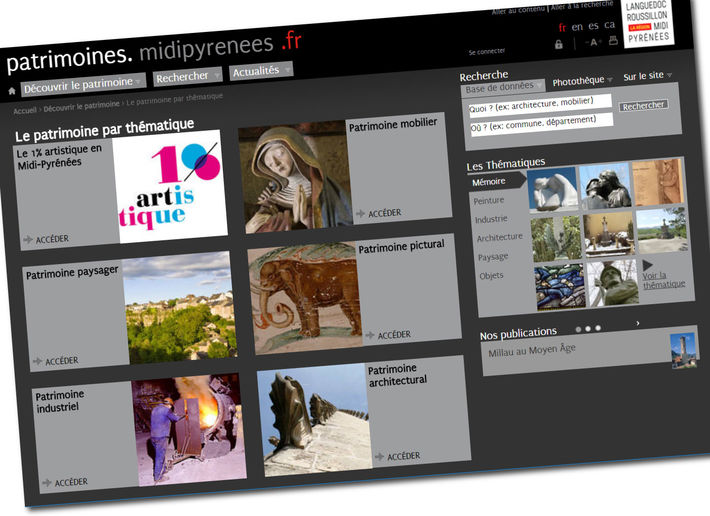Open the praying Virgin statue image

tap(296, 177)
